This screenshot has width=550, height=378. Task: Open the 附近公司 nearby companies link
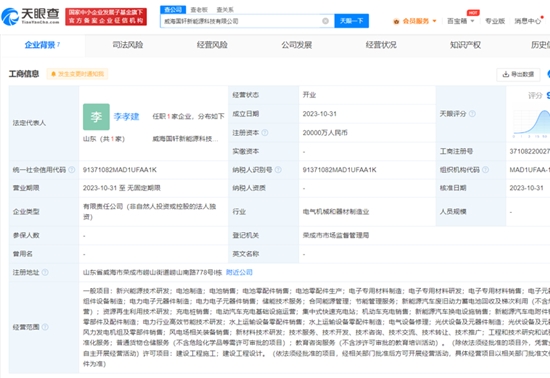[239, 272]
